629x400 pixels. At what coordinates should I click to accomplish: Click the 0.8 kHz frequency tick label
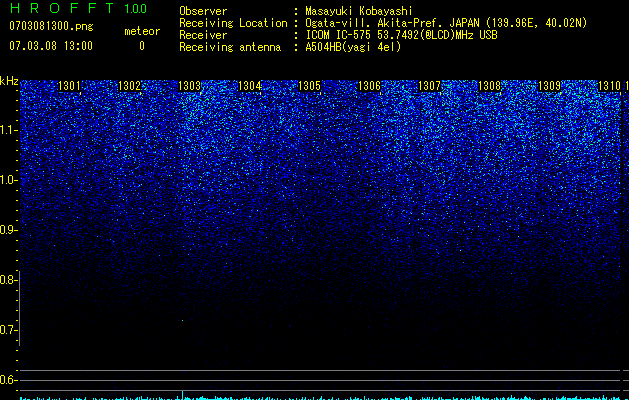point(8,280)
